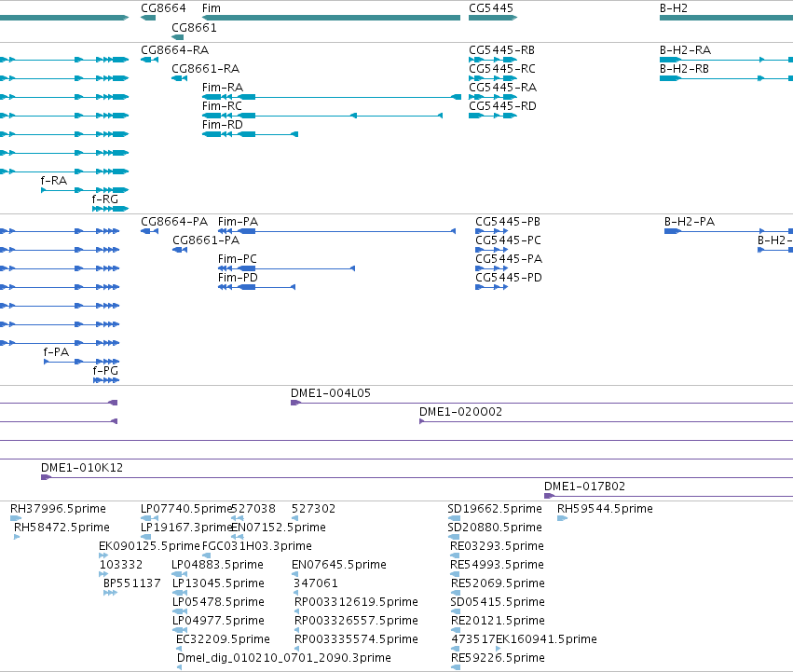Image resolution: width=793 pixels, height=672 pixels.
Task: Click the RE59226.5prime EST label
Action: (498, 658)
